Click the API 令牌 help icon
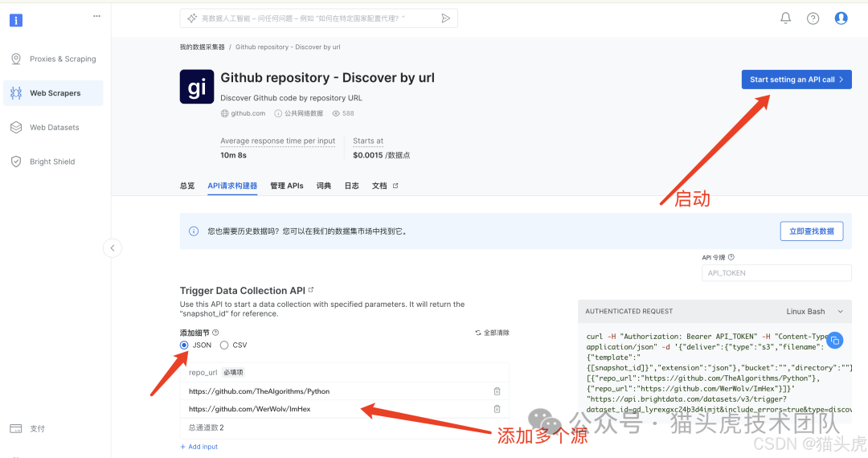868x458 pixels. (731, 257)
